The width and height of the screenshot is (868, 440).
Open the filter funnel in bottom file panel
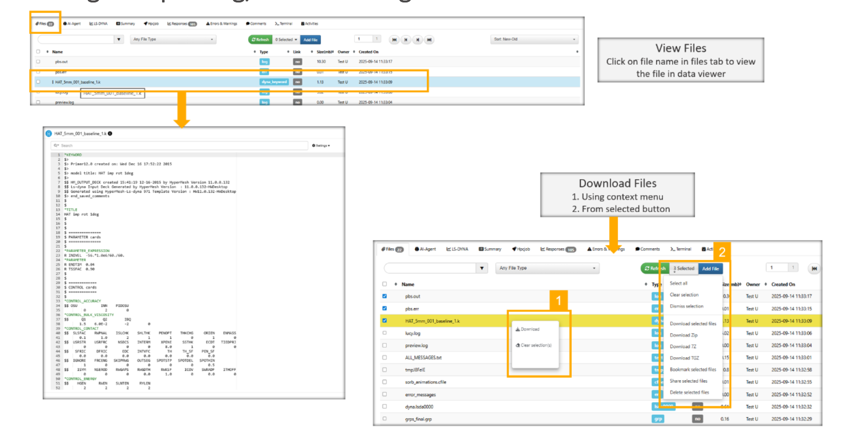(482, 268)
